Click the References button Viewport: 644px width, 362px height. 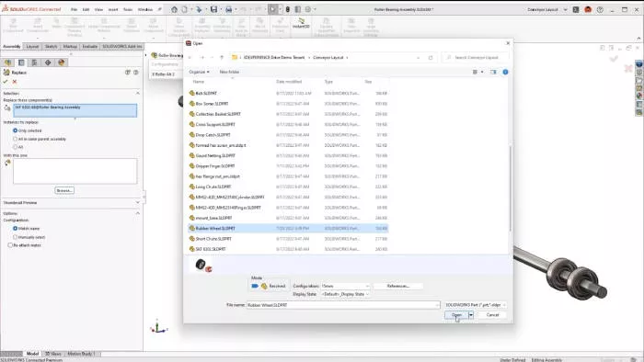click(x=398, y=286)
